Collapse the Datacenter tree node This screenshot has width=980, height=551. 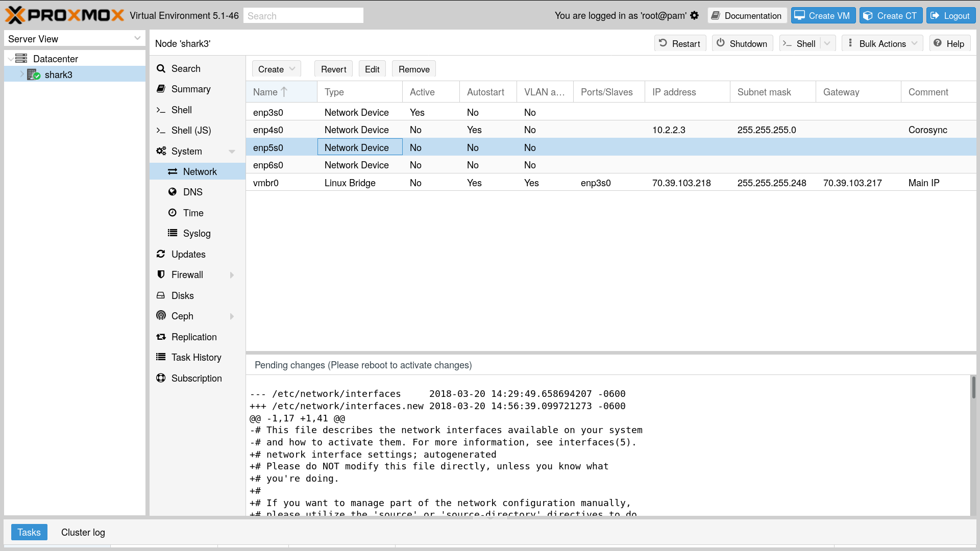click(x=10, y=59)
